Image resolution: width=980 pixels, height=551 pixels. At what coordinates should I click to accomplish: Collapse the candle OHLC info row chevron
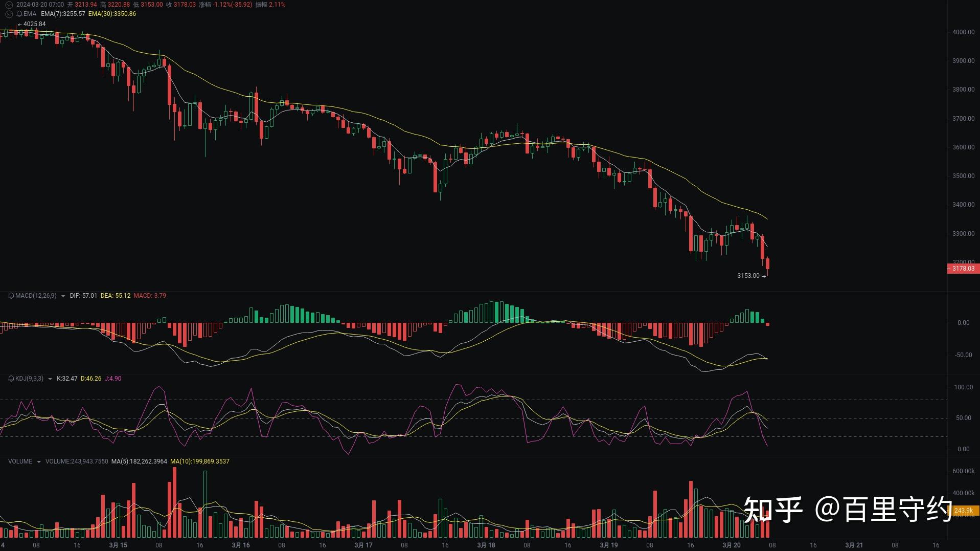(9, 5)
